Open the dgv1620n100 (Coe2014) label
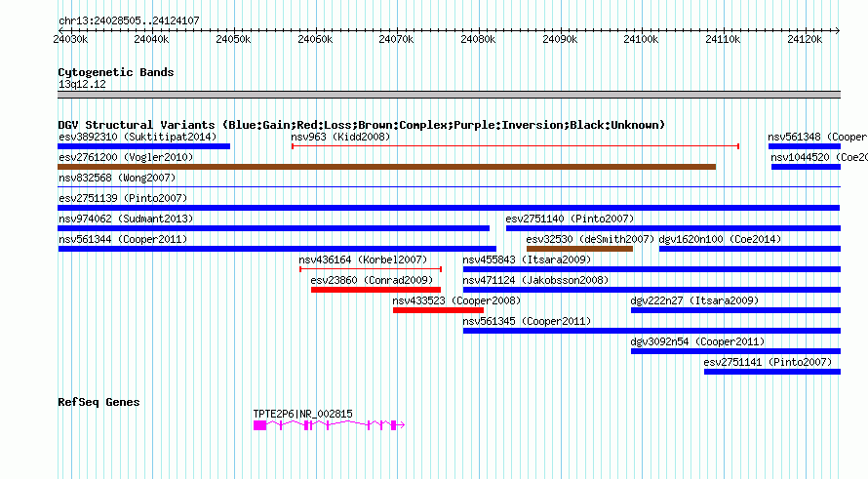This screenshot has width=868, height=479. point(720,239)
